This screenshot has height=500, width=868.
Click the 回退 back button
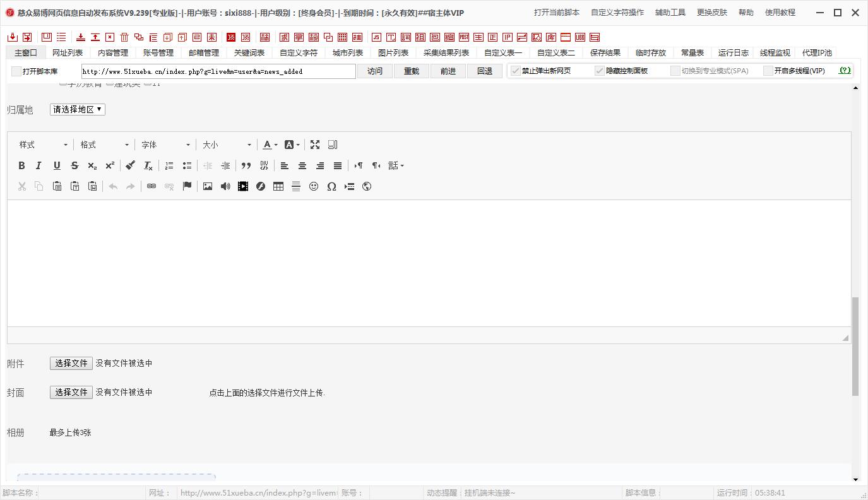pyautogui.click(x=485, y=71)
